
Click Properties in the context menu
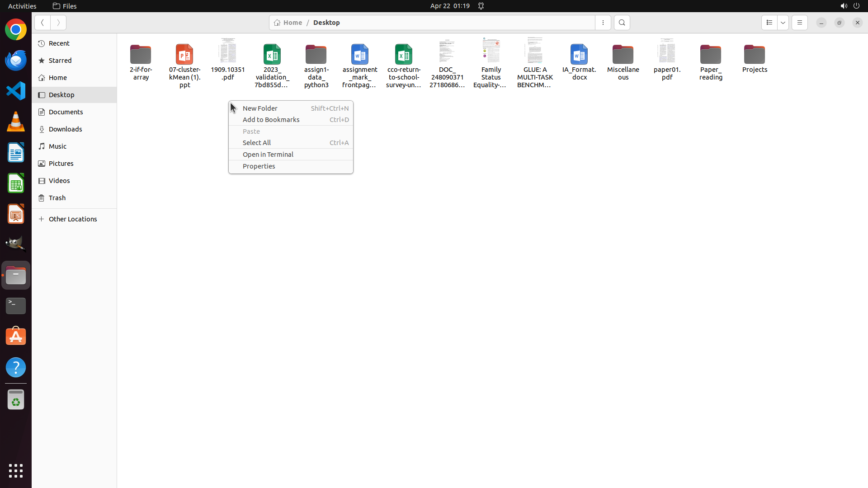coord(259,166)
